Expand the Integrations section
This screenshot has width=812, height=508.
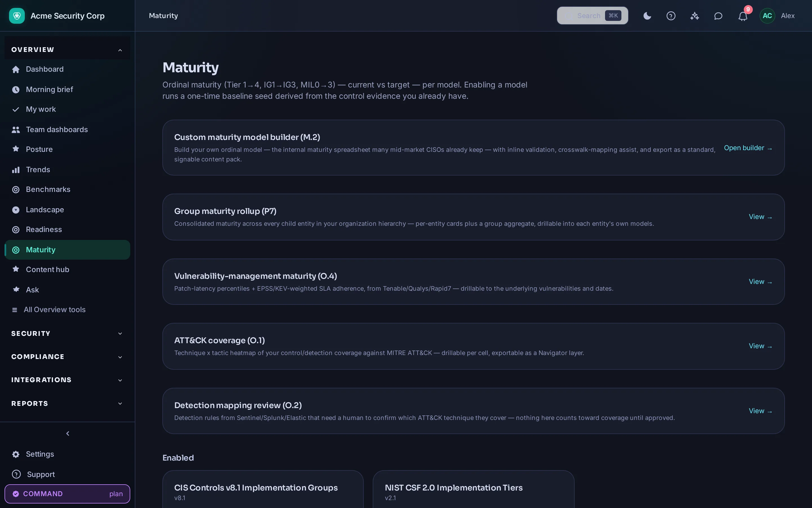coord(67,380)
